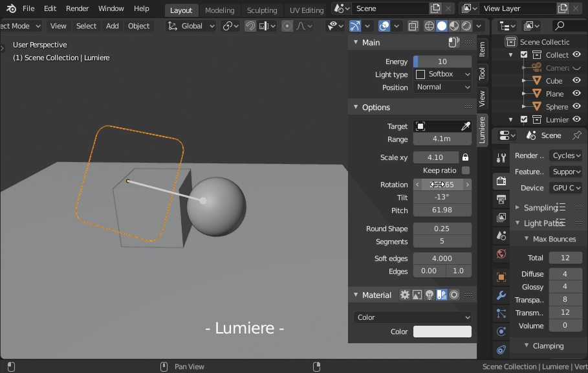588x373 pixels.
Task: Open the Item sidebar tab
Action: point(483,49)
